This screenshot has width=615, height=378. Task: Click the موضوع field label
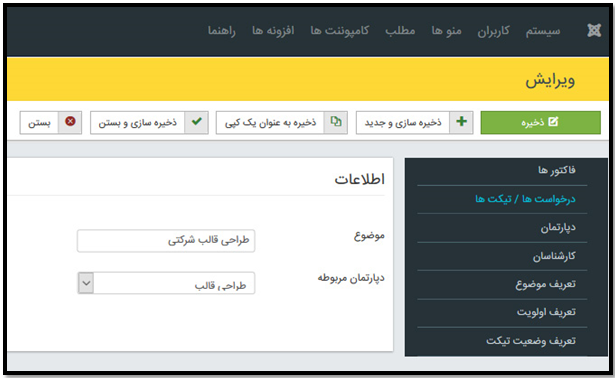click(x=369, y=236)
